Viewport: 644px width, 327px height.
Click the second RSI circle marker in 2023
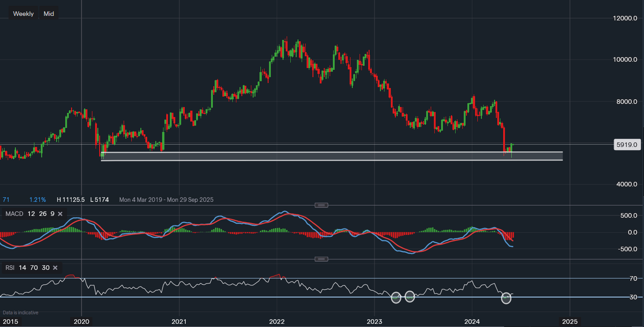tap(409, 297)
